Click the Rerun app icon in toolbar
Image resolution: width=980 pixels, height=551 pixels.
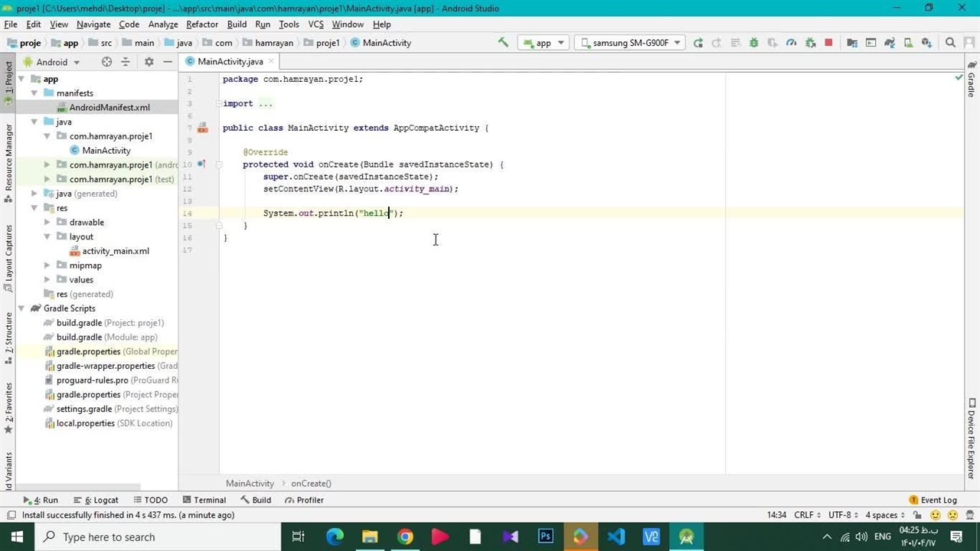pos(698,43)
